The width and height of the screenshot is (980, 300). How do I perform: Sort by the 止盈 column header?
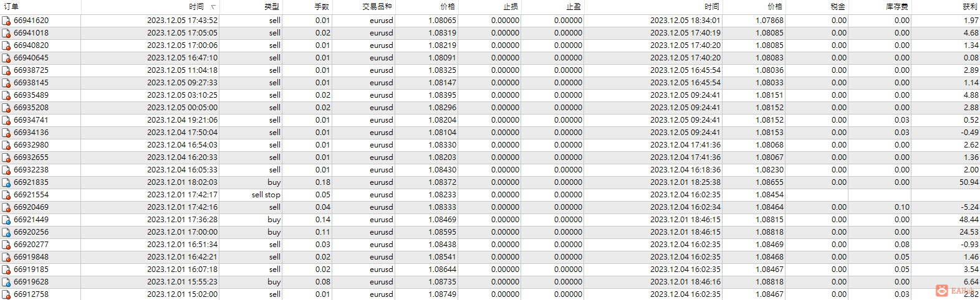[574, 7]
